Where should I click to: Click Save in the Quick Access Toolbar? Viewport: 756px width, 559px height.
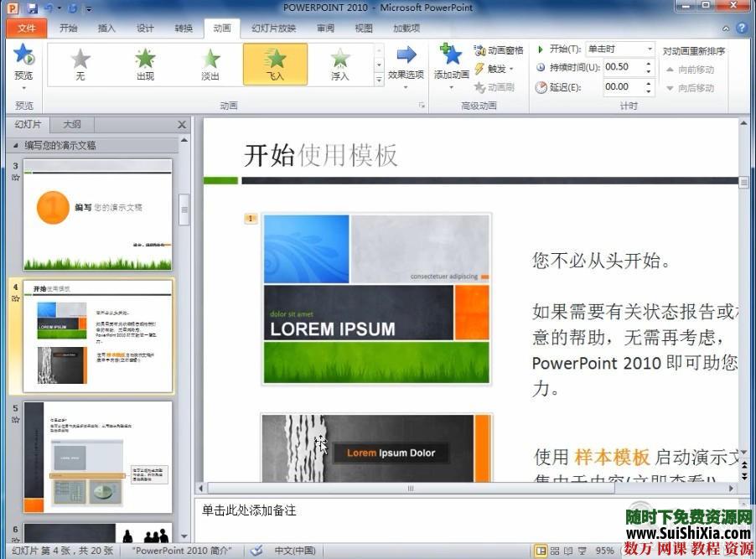tap(33, 7)
